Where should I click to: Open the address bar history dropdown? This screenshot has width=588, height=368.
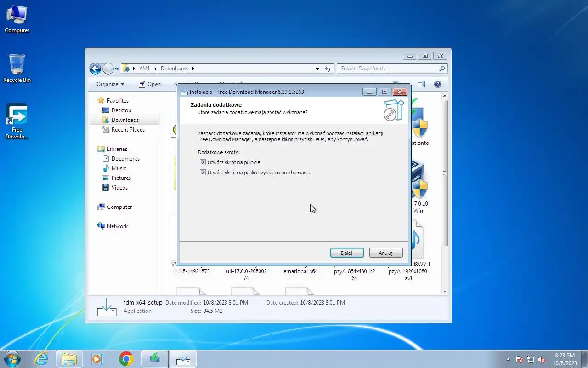click(317, 69)
